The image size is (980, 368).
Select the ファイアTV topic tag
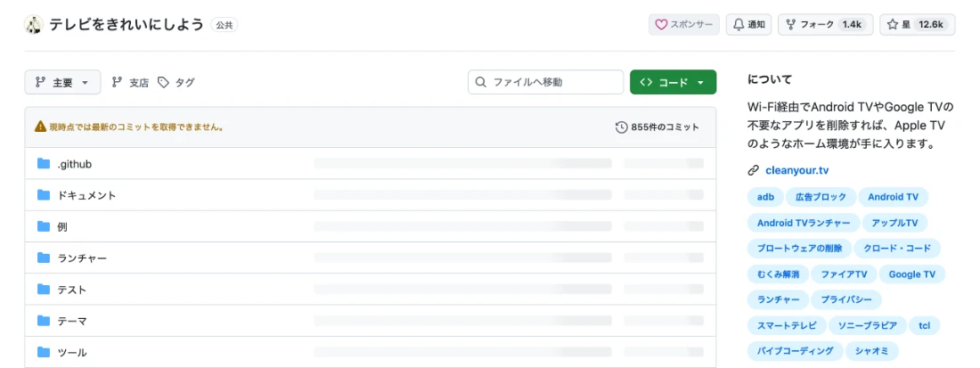(844, 274)
